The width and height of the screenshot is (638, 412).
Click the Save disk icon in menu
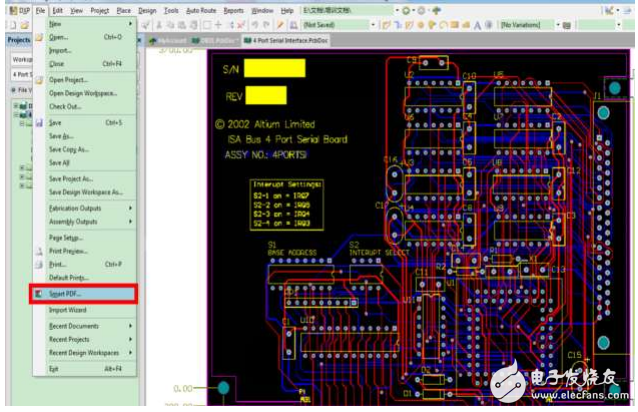39,122
